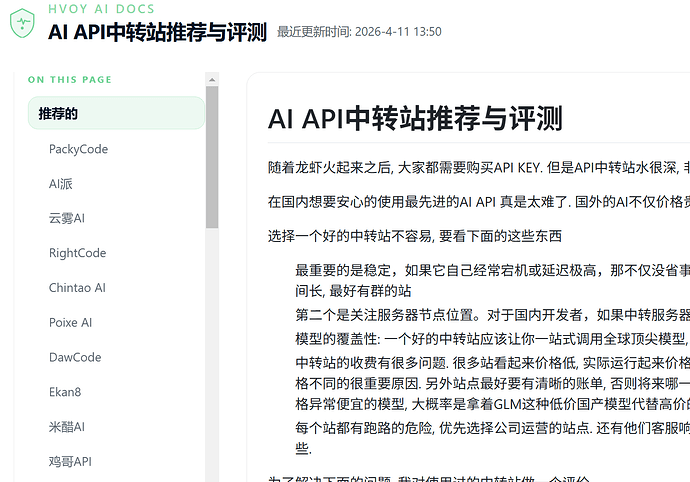The image size is (690, 482).
Task: Click the ON THIS PAGE label
Action: coord(70,80)
